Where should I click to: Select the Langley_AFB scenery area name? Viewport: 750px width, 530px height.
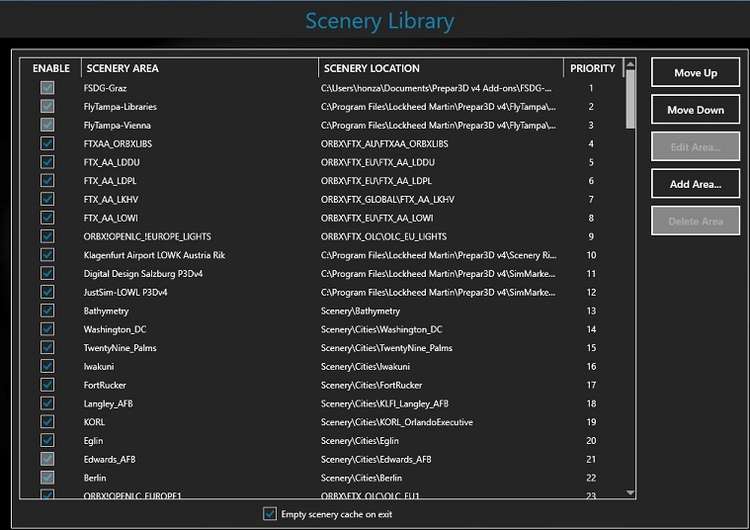[108, 404]
